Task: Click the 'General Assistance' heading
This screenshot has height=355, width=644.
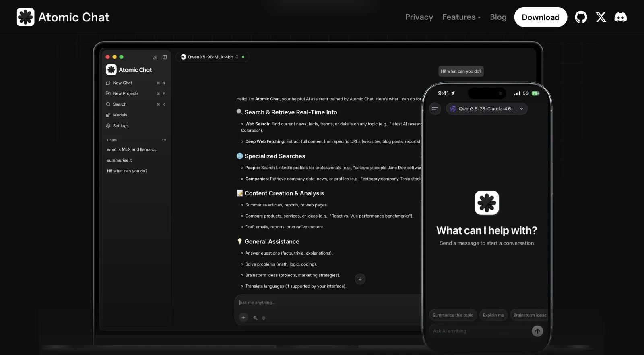Action: coord(272,241)
